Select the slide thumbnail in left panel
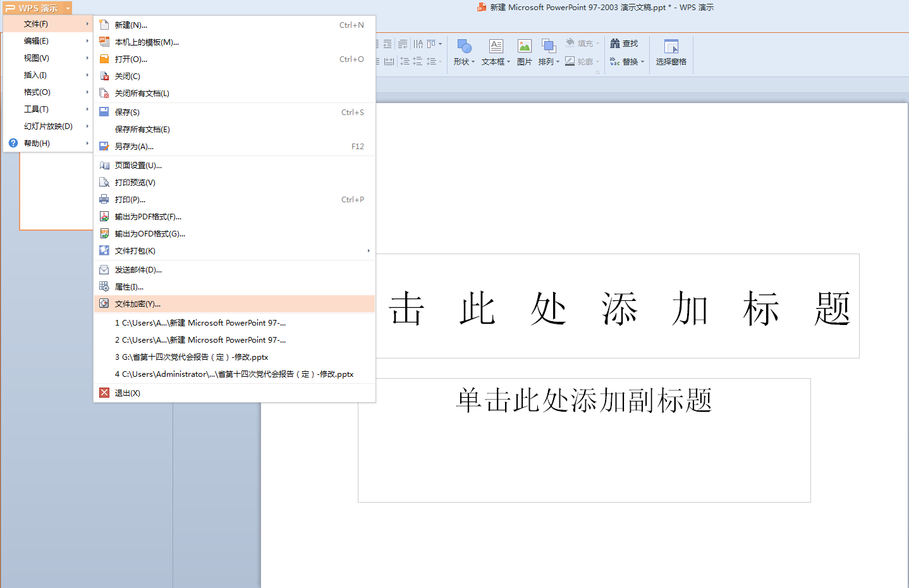909x588 pixels. click(x=56, y=191)
